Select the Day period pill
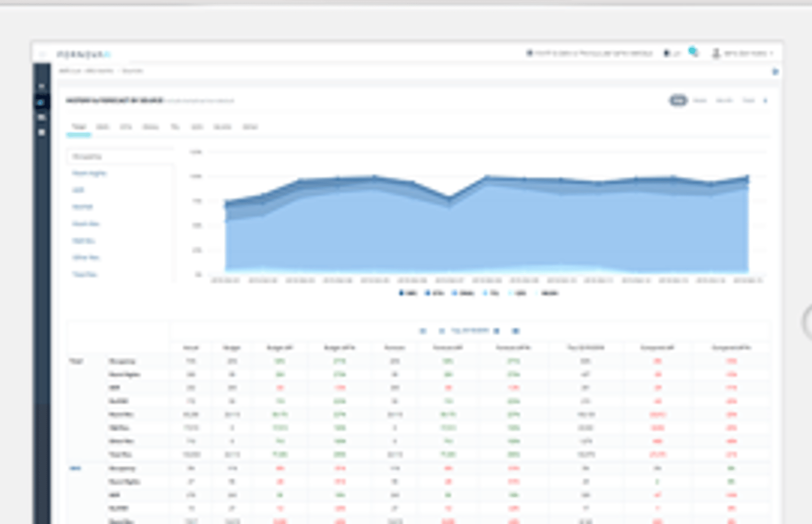 (x=678, y=101)
